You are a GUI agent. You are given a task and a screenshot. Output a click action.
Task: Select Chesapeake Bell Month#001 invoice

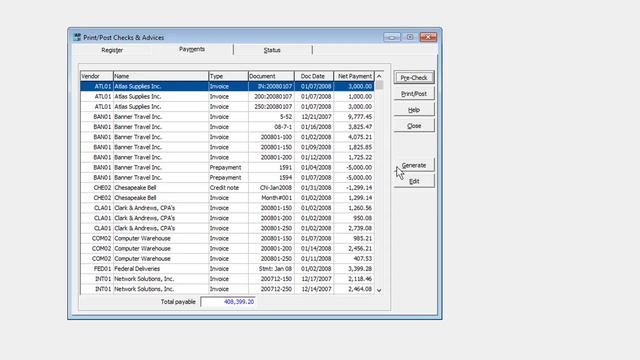227,198
